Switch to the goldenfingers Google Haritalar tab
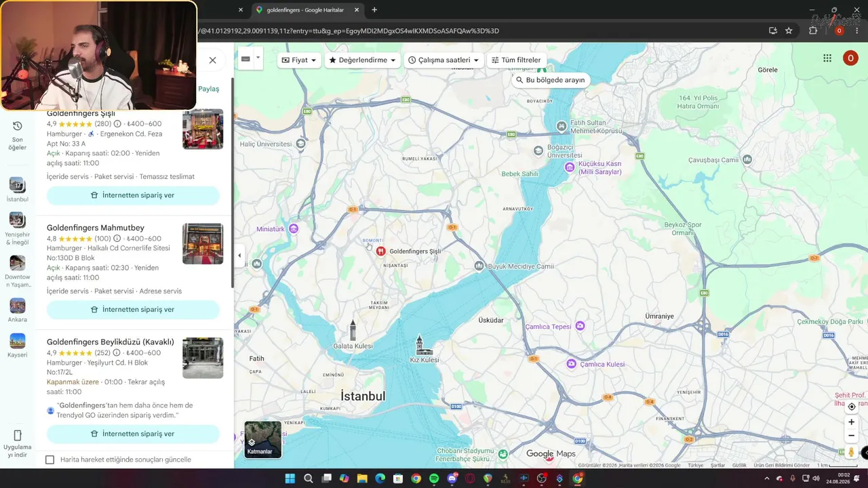The image size is (868, 488). point(305,10)
